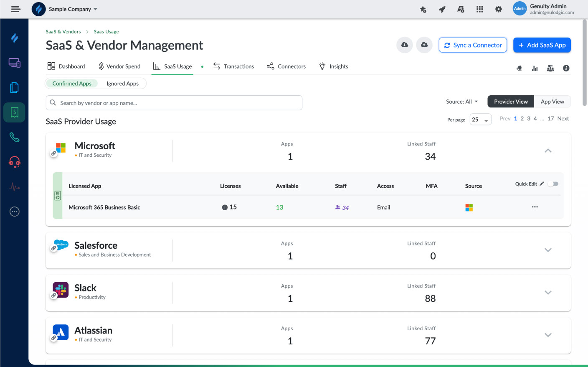The width and height of the screenshot is (588, 367).
Task: Expand the Salesforce provider card
Action: (548, 250)
